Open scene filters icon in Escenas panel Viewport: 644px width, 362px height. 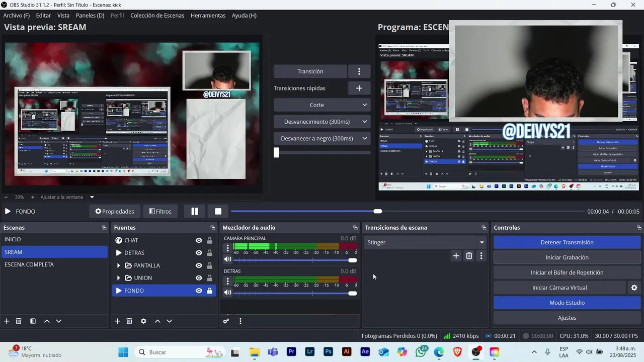tap(33, 321)
